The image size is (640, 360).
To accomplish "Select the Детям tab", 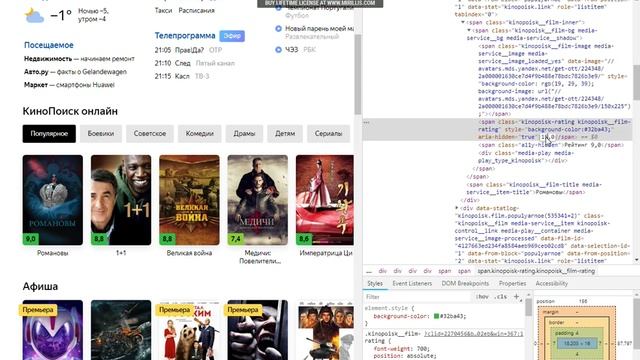I will click(285, 134).
